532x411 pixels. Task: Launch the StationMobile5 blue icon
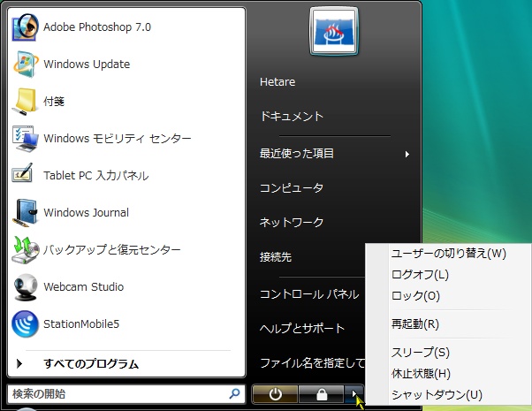click(25, 323)
